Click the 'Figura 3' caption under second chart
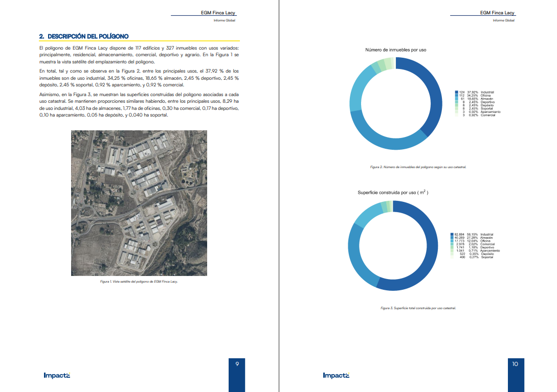This screenshot has height=392, width=557. (x=418, y=308)
